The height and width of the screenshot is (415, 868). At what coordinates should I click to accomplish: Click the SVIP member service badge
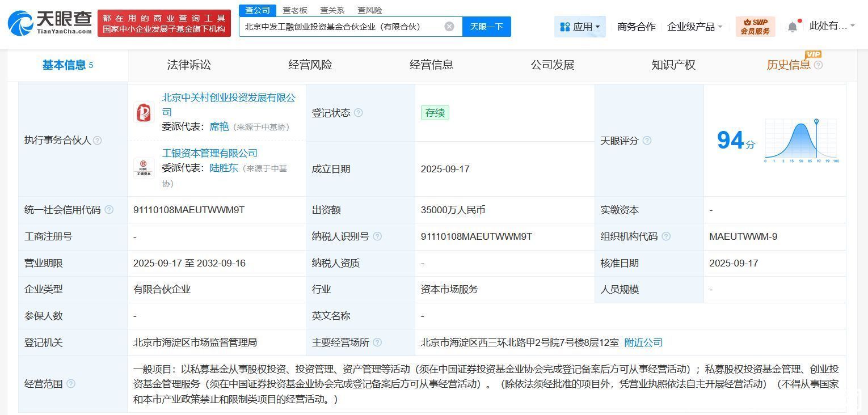click(x=755, y=27)
